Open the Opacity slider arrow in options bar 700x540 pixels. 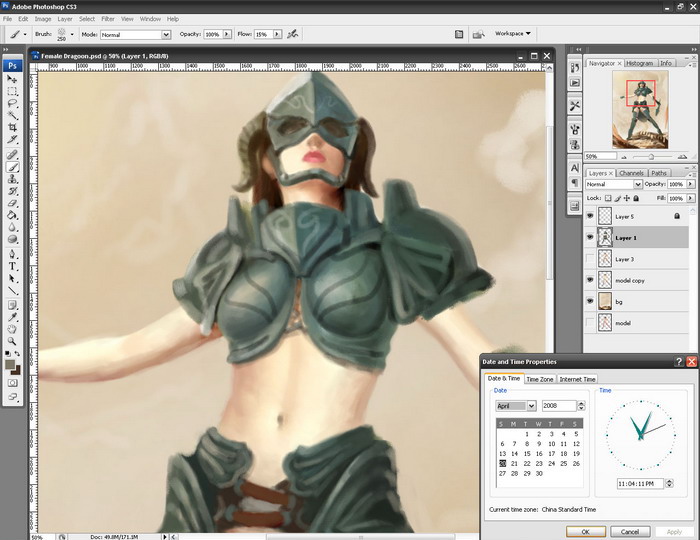click(x=227, y=34)
